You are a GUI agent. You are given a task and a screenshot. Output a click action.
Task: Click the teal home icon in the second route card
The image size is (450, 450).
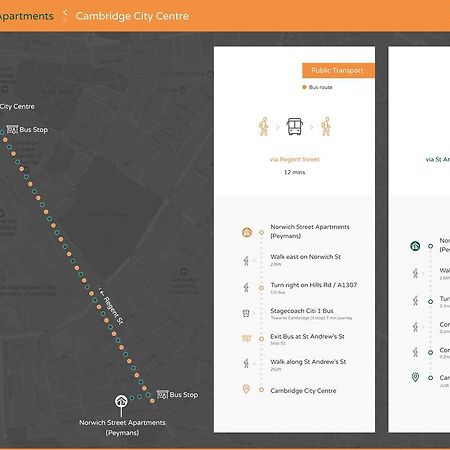(x=415, y=246)
